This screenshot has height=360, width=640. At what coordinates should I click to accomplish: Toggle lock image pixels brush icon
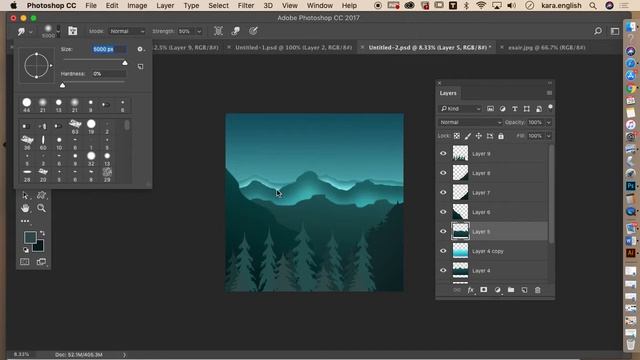468,136
